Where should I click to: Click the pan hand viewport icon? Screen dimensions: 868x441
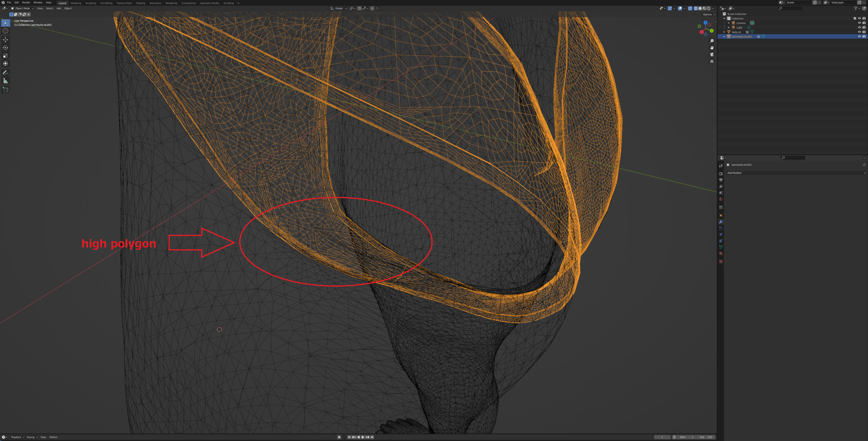(x=712, y=48)
